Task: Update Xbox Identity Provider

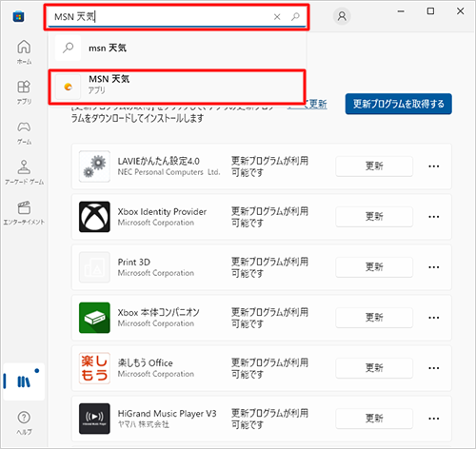Action: click(x=374, y=217)
